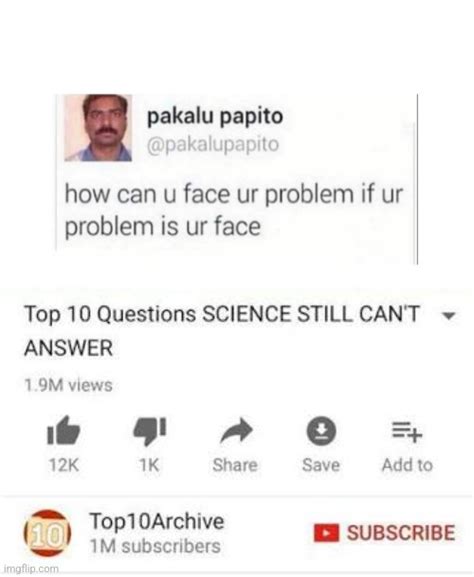
Task: Open the Top10Archive channel avatar
Action: (x=48, y=534)
